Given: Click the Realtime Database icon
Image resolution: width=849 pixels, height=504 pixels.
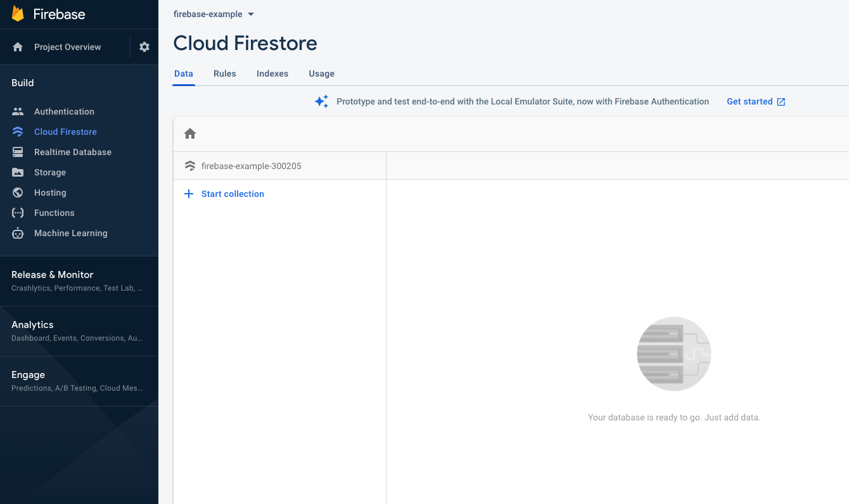Looking at the screenshot, I should coord(18,152).
